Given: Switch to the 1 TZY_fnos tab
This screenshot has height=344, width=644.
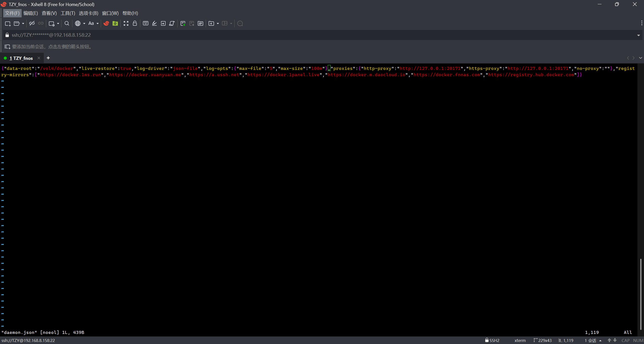Looking at the screenshot, I should point(21,58).
